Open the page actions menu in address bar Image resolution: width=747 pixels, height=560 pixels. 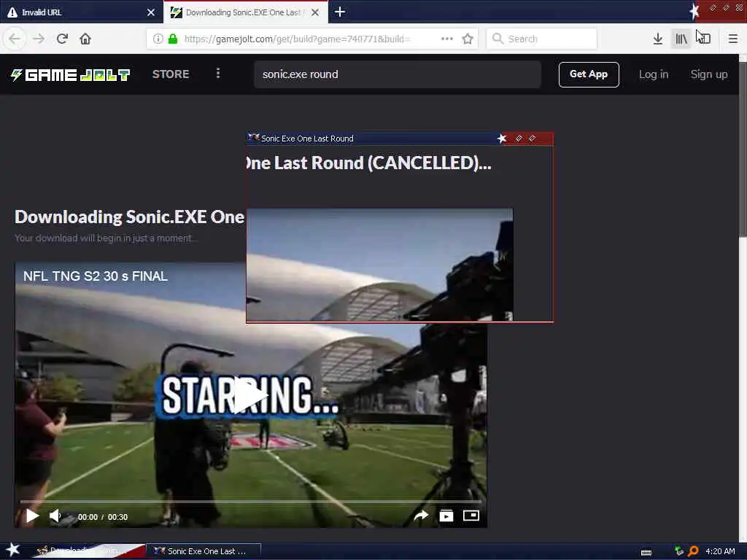tap(447, 39)
